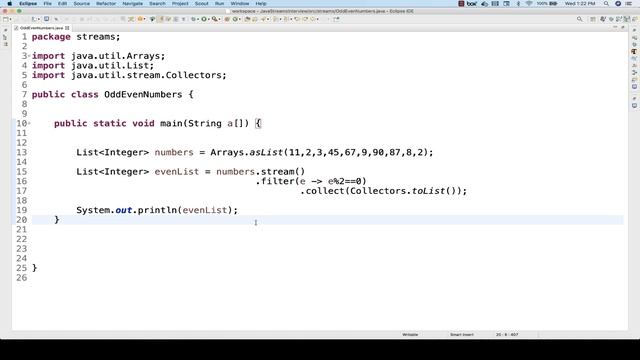Click 'System.out.println' on line 19
Screen dimensions: 640x360
tap(127, 210)
